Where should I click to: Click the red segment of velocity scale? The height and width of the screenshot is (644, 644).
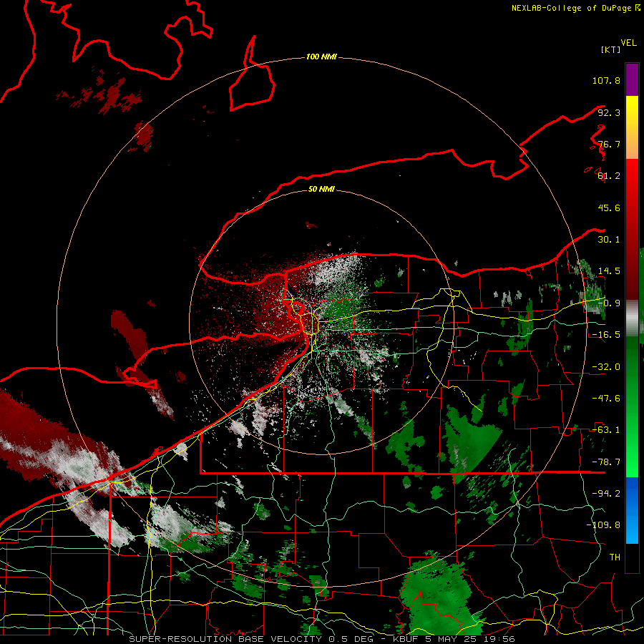click(x=632, y=229)
